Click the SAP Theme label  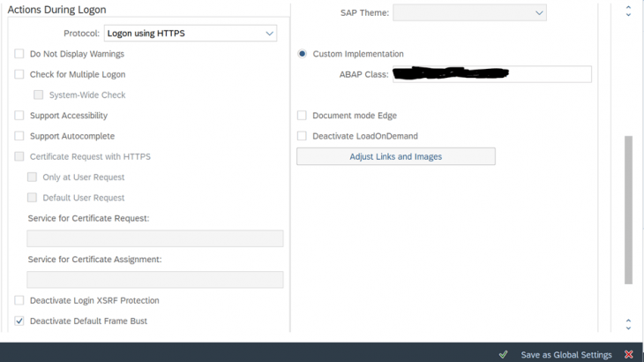(x=364, y=12)
